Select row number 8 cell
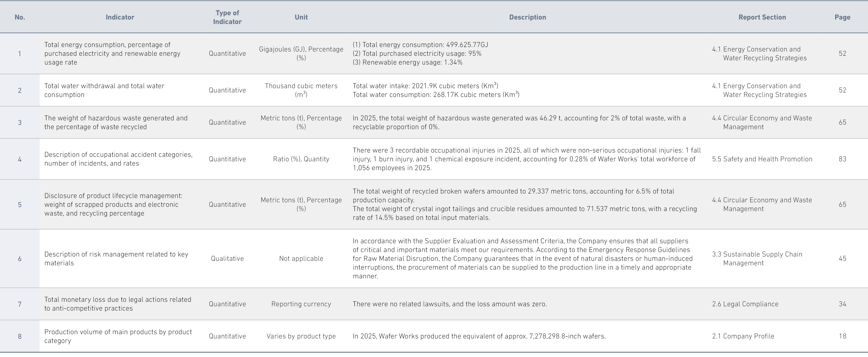This screenshot has height=357, width=868. pos(20,336)
